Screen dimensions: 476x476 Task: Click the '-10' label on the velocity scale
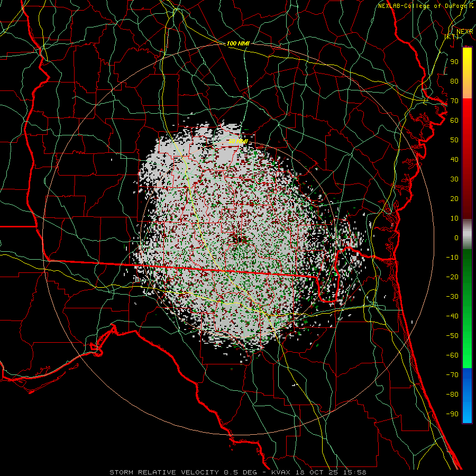(452, 258)
